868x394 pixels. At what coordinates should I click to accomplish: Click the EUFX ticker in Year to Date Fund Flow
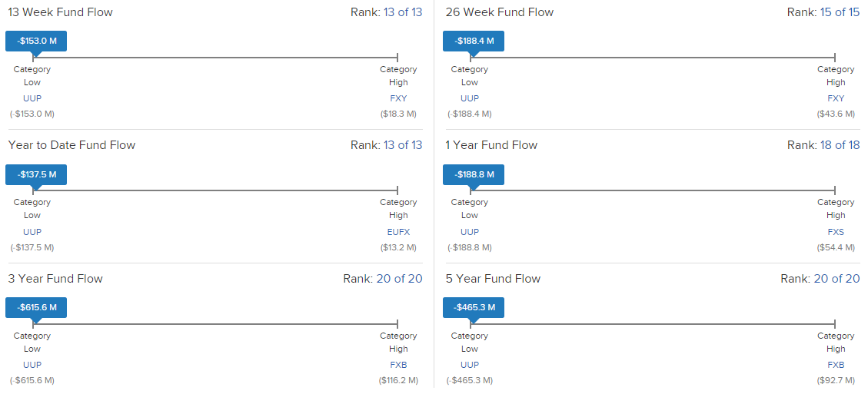(x=398, y=232)
